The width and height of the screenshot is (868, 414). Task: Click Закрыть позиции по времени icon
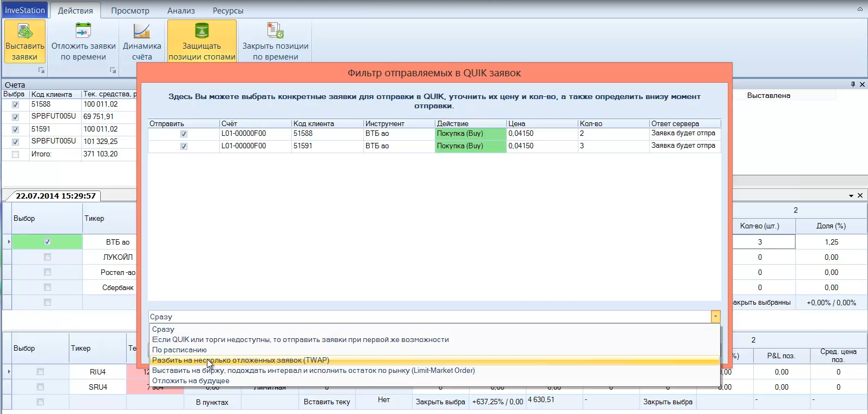pos(276,41)
